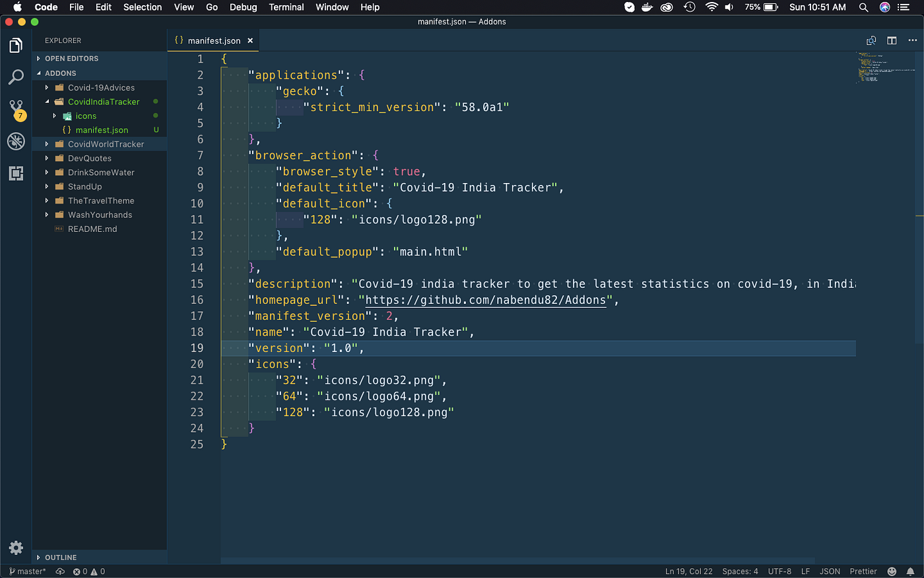924x578 pixels.
Task: Select the manifest.json editor tab
Action: click(213, 40)
